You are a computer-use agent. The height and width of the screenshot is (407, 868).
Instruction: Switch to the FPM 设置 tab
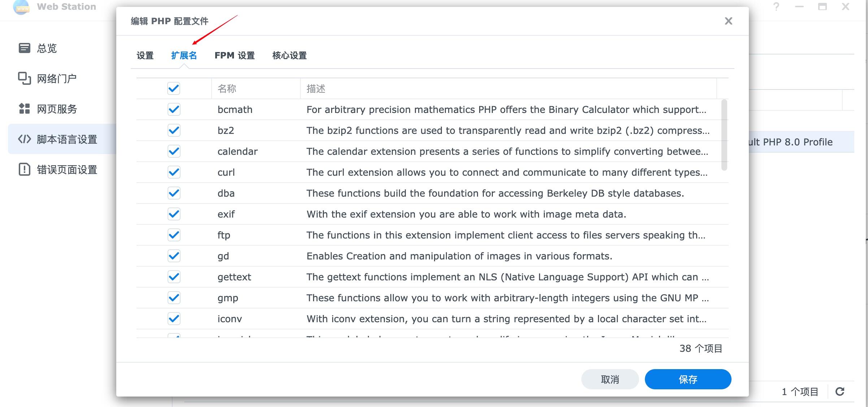click(x=235, y=55)
